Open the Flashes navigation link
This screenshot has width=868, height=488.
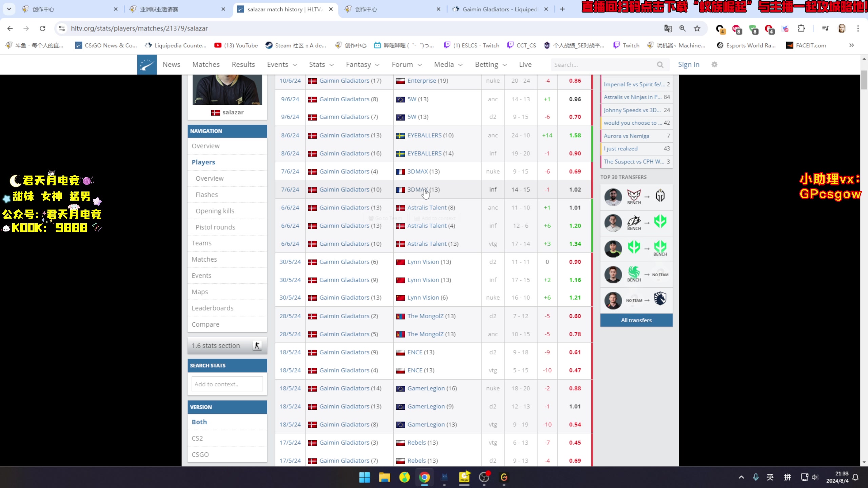click(x=206, y=195)
